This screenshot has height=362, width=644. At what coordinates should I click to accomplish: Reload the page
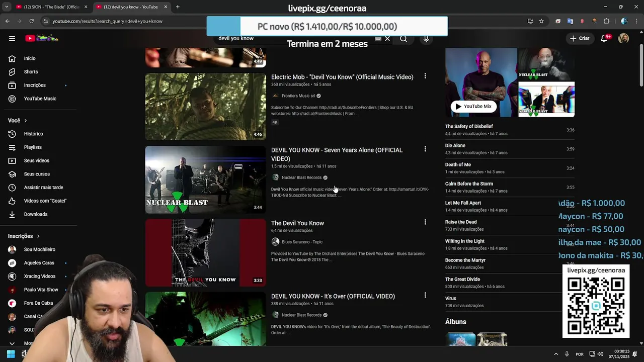(31, 21)
